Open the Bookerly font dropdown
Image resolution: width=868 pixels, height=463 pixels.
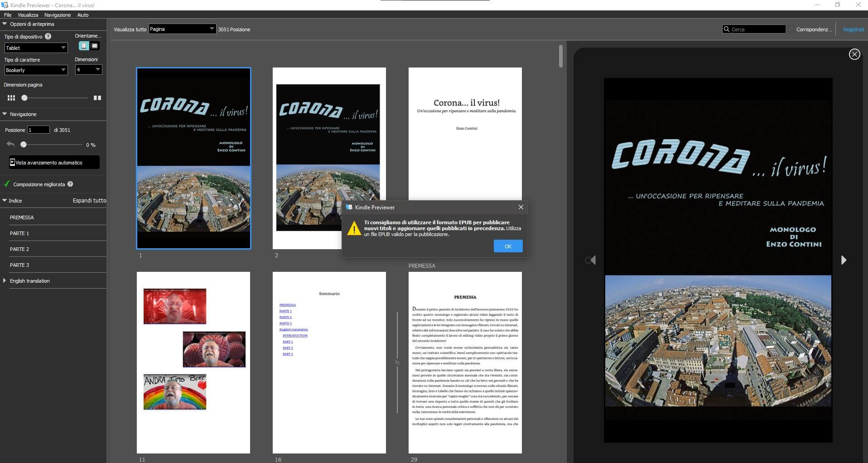[36, 70]
